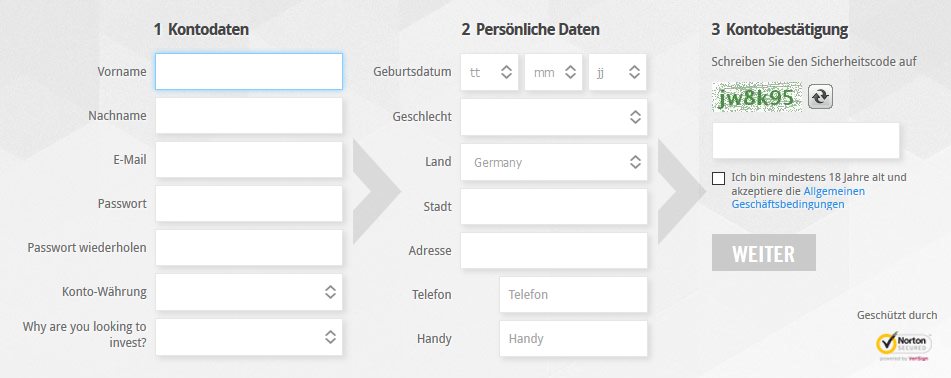The width and height of the screenshot is (951, 378).
Task: Select the E-Mail input field
Action: click(249, 160)
